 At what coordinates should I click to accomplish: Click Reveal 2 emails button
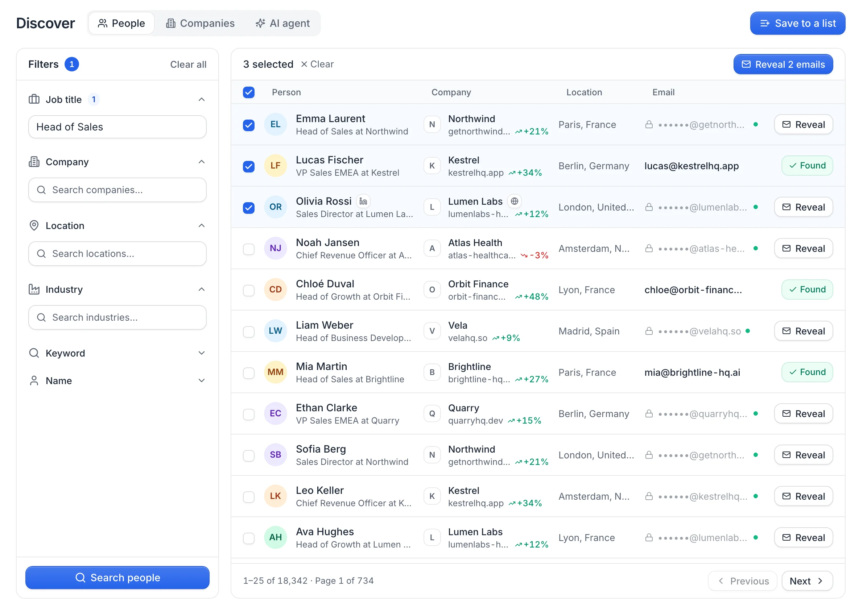point(783,64)
